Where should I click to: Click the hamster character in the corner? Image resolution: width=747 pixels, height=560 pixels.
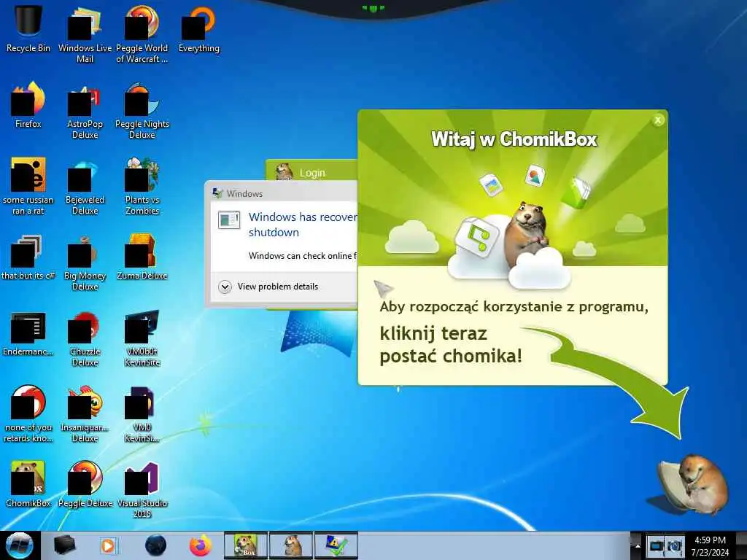693,485
